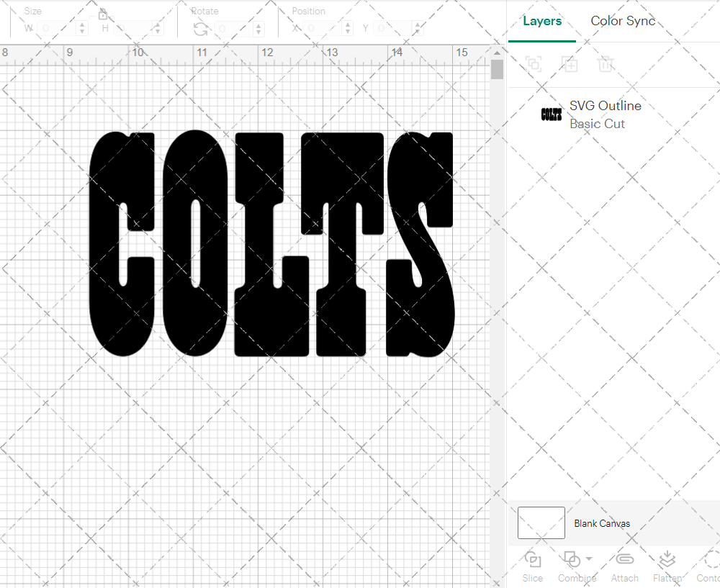Switch to the Color Sync tab
The image size is (720, 588).
tap(623, 21)
